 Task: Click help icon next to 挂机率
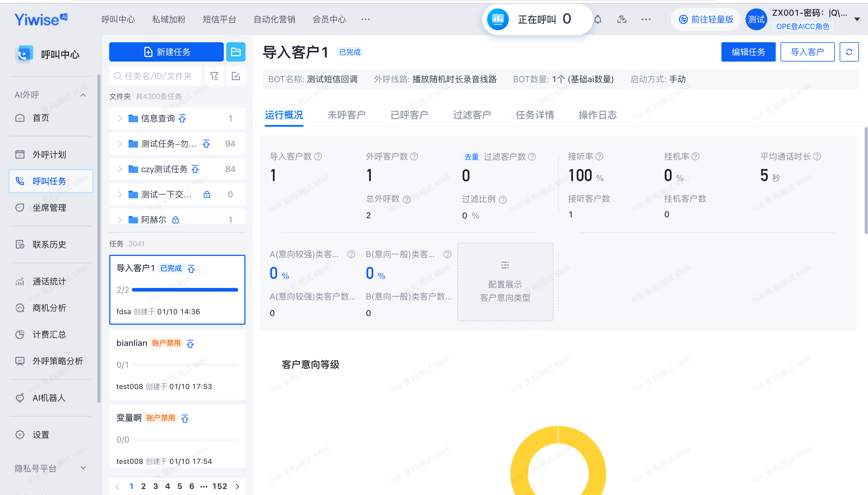(695, 156)
